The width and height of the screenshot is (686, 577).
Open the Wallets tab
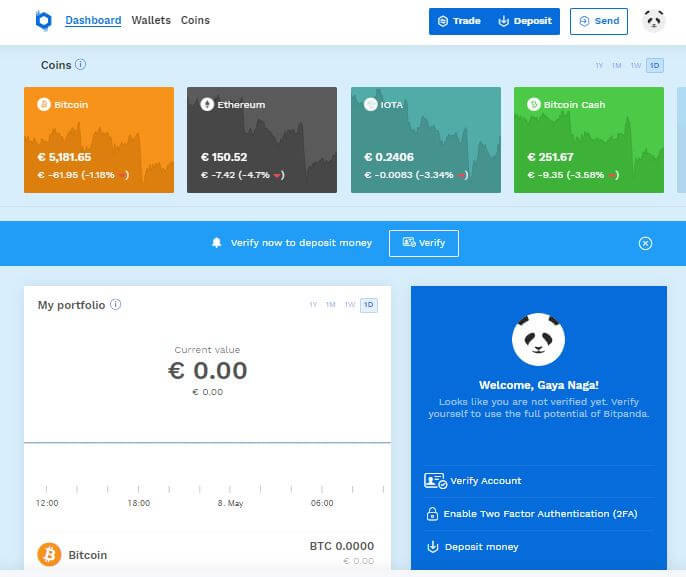[x=151, y=20]
